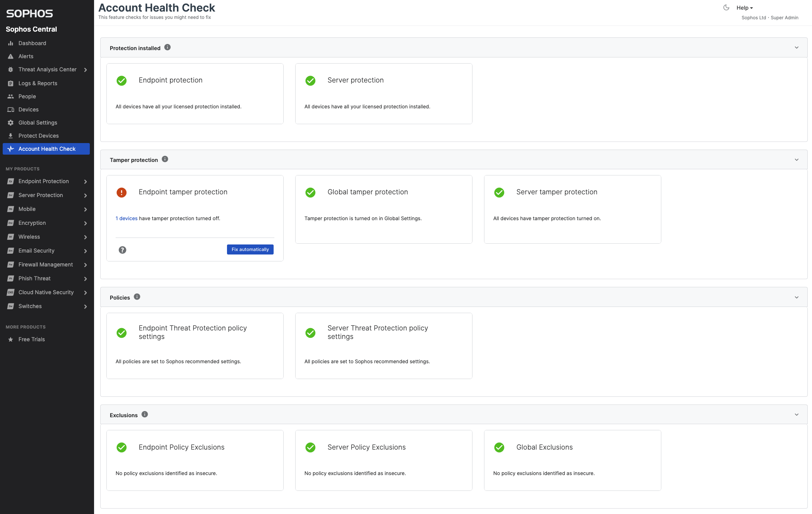Open Wireless product
This screenshot has width=812, height=514.
29,237
